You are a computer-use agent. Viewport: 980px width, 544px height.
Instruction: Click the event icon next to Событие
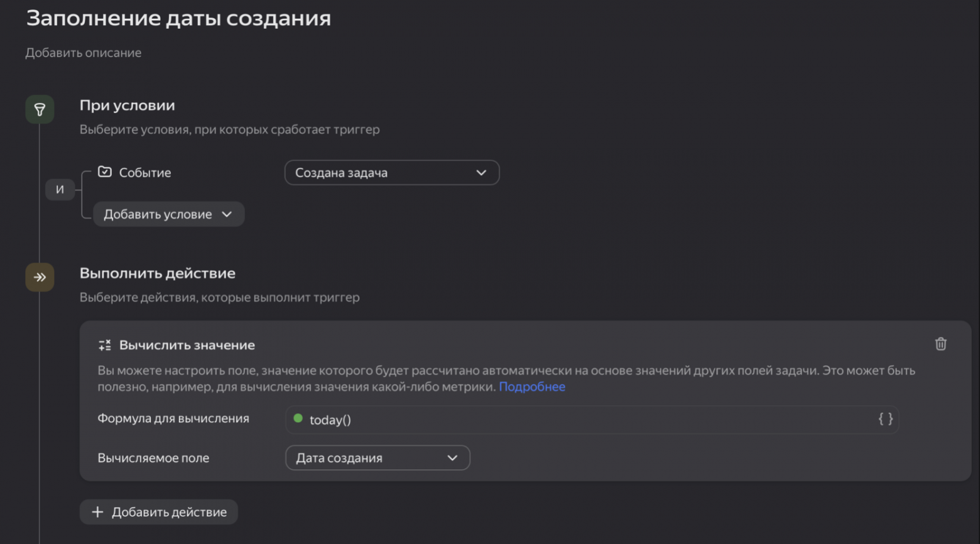104,171
